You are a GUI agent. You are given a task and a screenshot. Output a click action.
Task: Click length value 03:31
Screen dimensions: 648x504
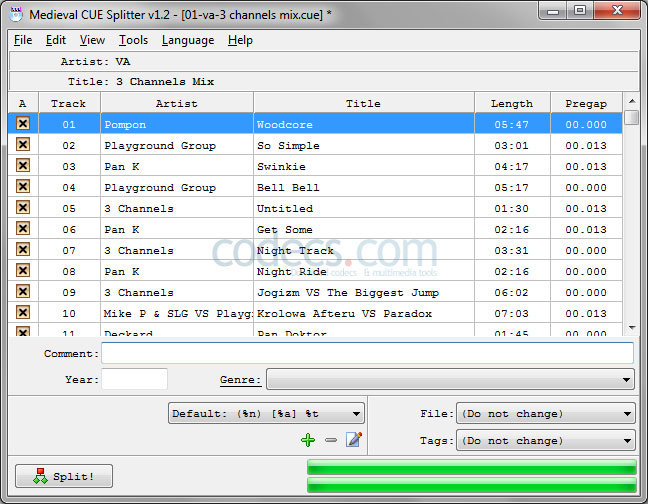click(x=512, y=251)
